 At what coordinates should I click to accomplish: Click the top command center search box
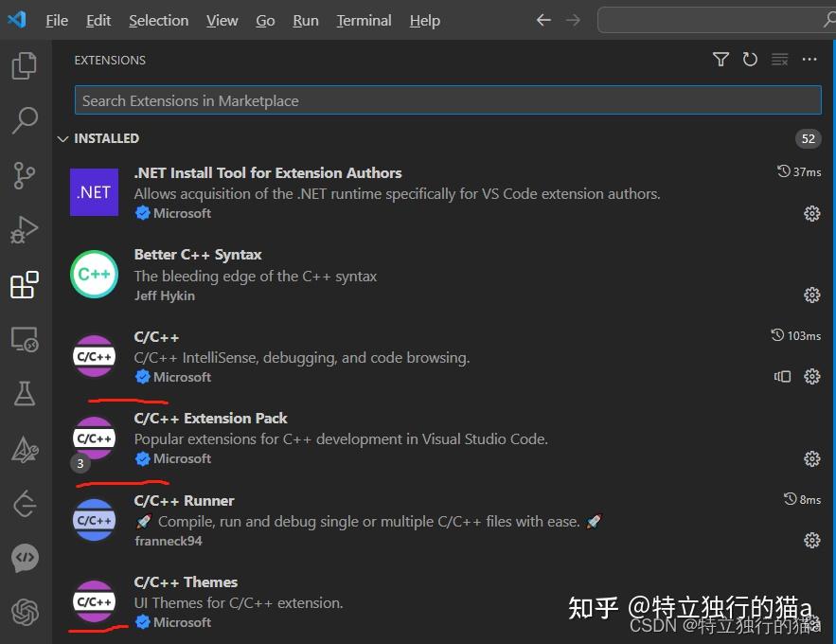717,20
